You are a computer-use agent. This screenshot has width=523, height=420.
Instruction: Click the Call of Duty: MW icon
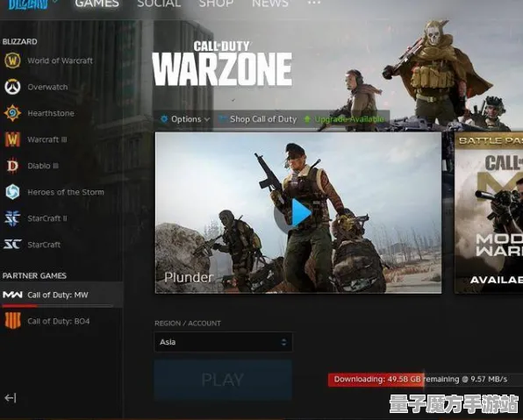[12, 295]
